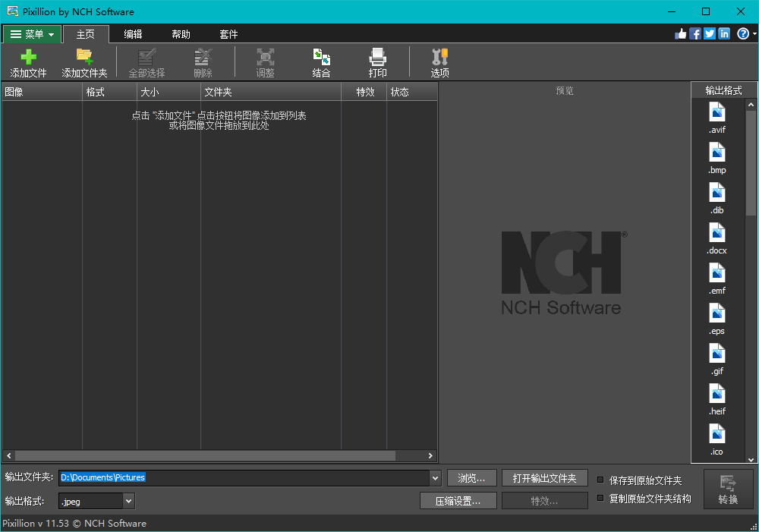
Task: Click the 全部选择 (Select all) toolbar icon
Action: pyautogui.click(x=146, y=57)
